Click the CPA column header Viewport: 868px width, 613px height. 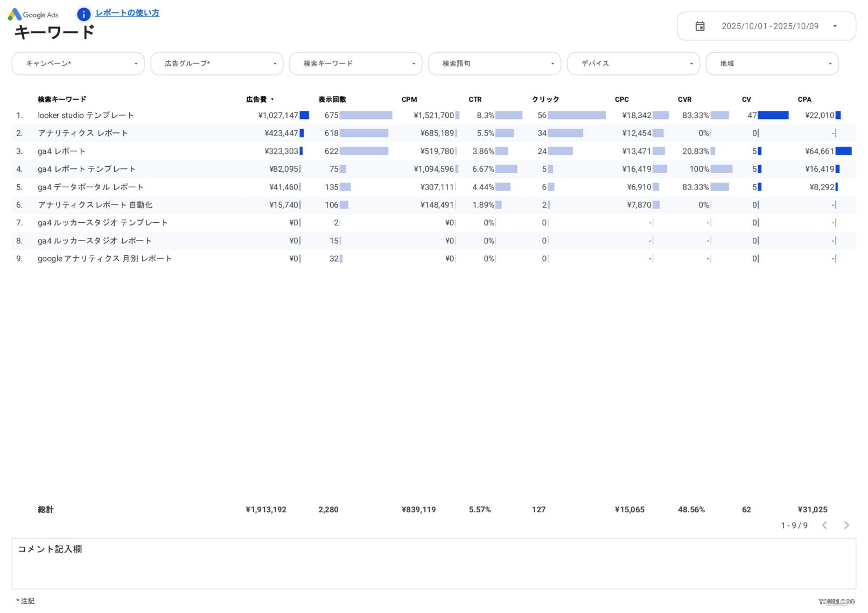click(804, 100)
